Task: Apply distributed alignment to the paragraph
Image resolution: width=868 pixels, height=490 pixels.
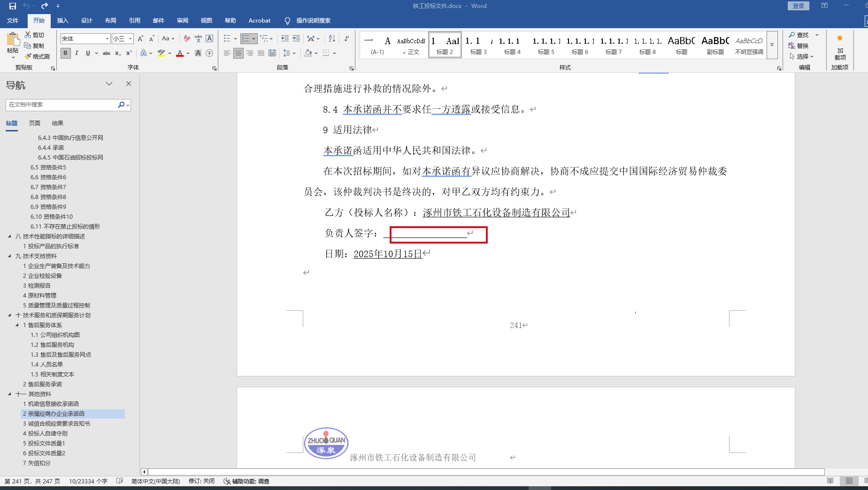Action: (272, 53)
